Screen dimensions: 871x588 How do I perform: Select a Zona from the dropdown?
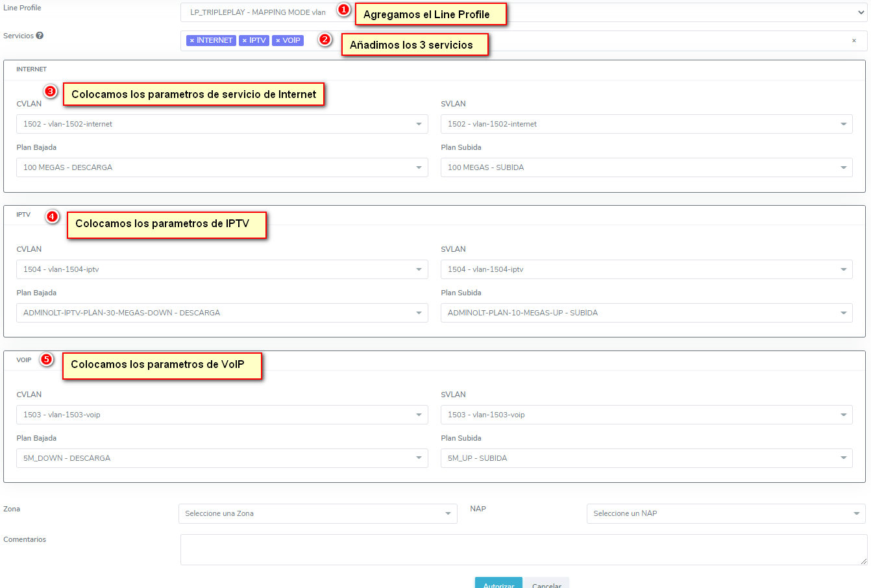(317, 513)
